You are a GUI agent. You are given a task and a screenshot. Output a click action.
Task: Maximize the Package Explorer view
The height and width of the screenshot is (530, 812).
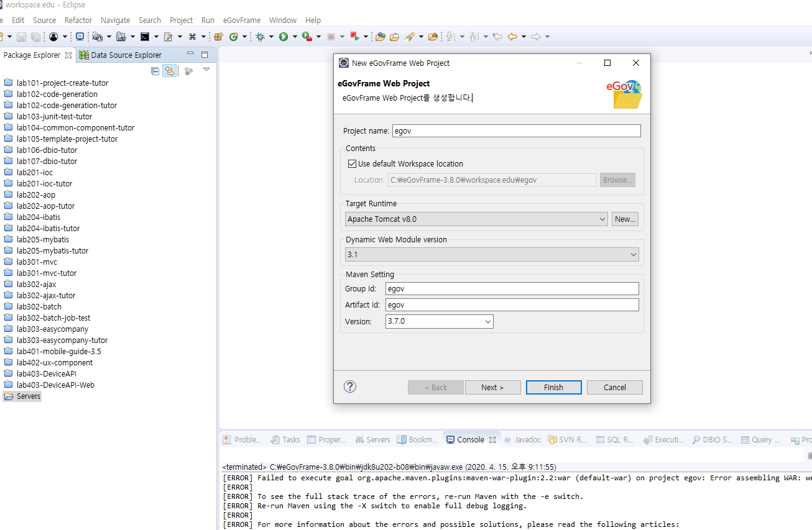pos(204,55)
